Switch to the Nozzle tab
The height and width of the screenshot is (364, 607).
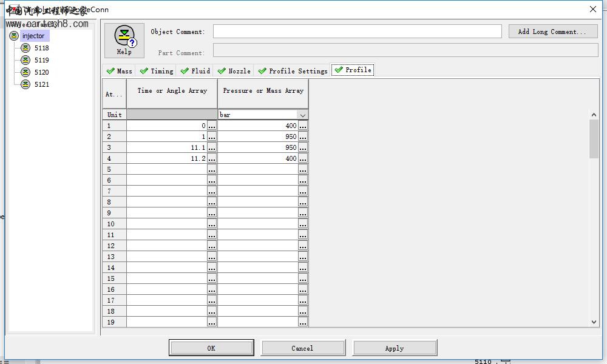234,71
